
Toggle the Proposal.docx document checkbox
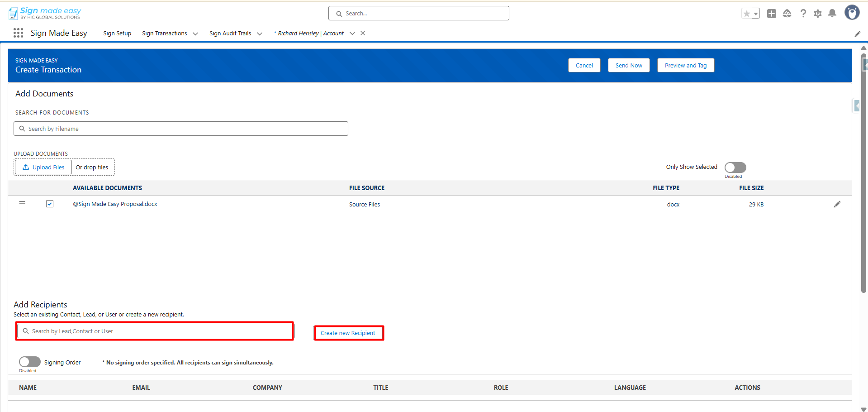tap(50, 204)
